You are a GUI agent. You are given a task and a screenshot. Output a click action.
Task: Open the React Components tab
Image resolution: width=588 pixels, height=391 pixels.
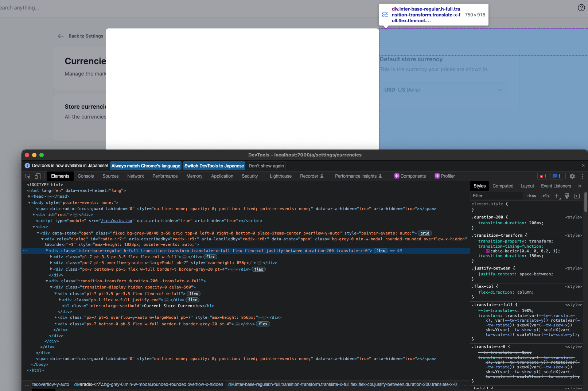(x=410, y=176)
